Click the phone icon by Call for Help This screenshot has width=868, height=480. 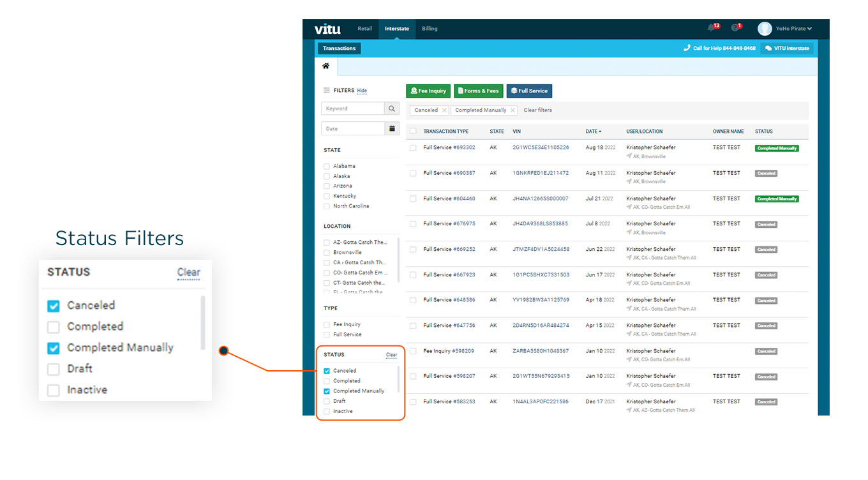[687, 48]
